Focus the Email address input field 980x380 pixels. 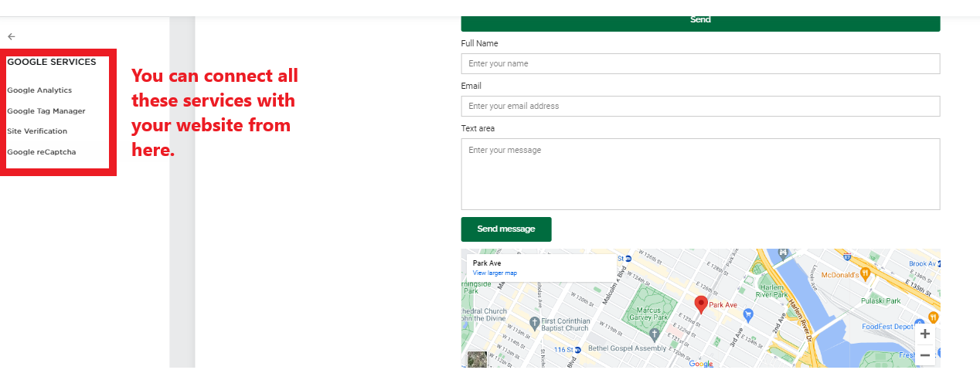pyautogui.click(x=700, y=106)
